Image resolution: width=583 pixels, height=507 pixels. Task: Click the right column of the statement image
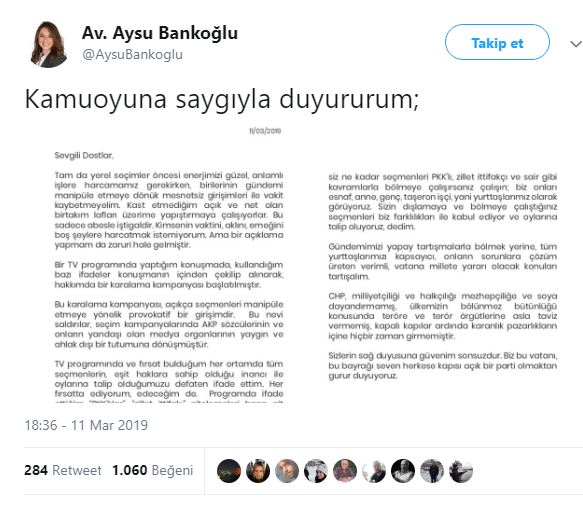(x=442, y=276)
